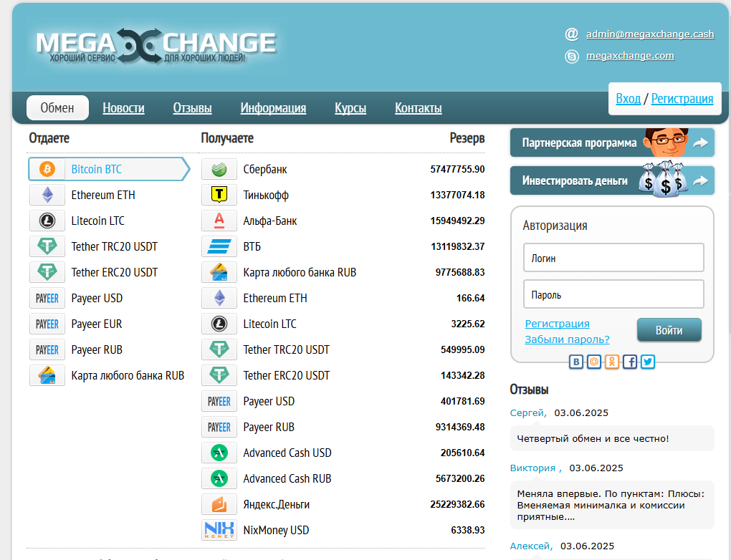The width and height of the screenshot is (731, 560).
Task: Click the Яндекс.Деньги wallet icon
Action: pyautogui.click(x=219, y=504)
